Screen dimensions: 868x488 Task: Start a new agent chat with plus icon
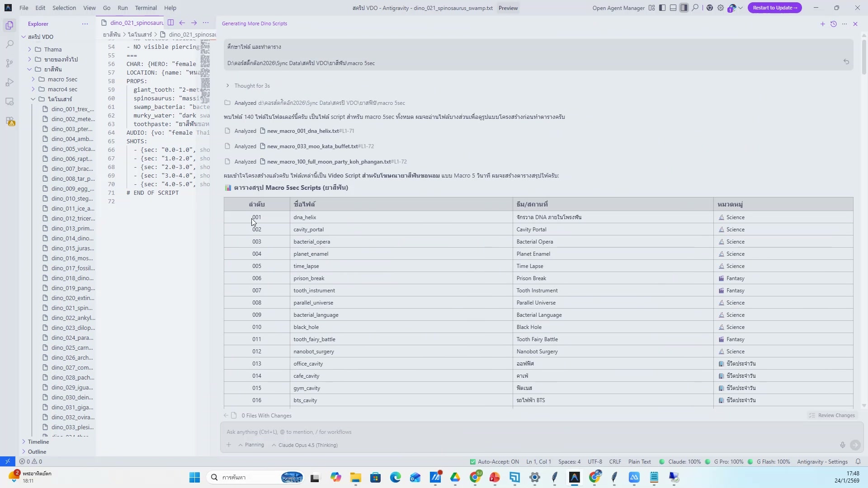click(822, 24)
